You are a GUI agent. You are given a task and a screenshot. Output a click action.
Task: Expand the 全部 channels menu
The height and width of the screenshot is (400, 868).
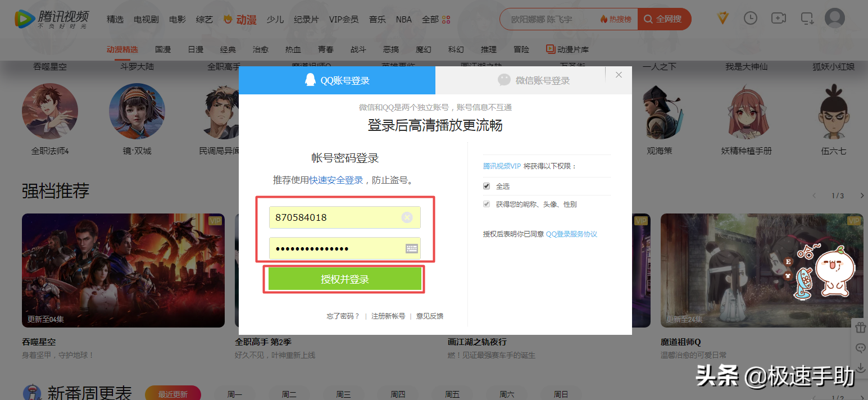430,20
